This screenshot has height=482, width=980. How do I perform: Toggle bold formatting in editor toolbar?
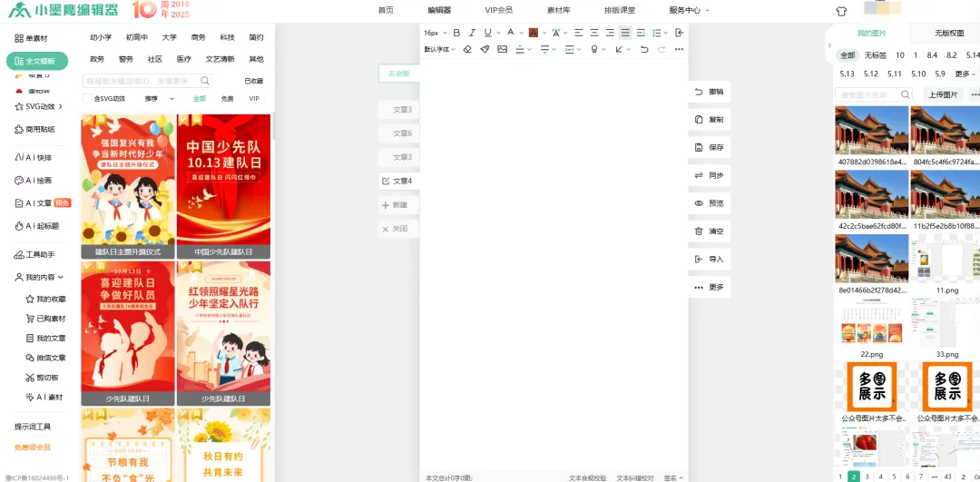point(456,33)
